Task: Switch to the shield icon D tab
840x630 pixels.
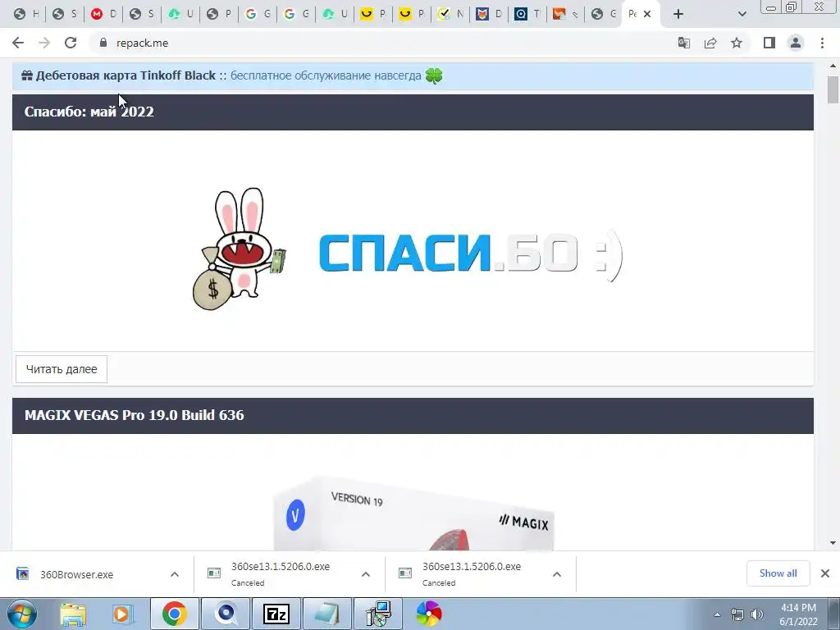Action: (x=490, y=14)
